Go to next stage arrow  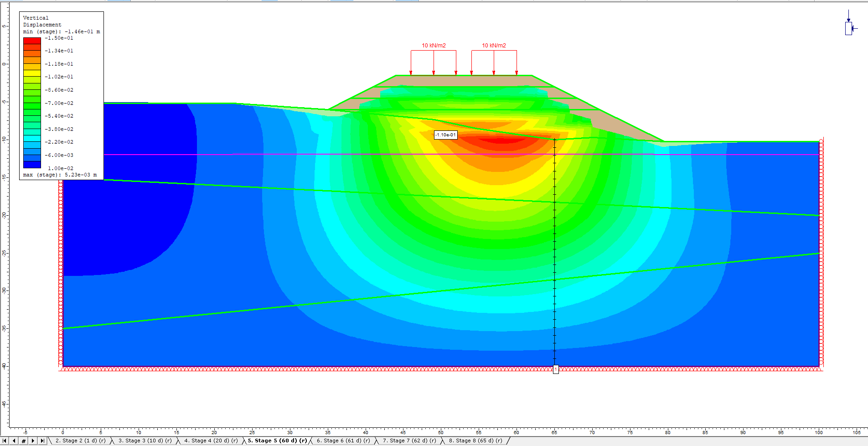click(x=33, y=441)
